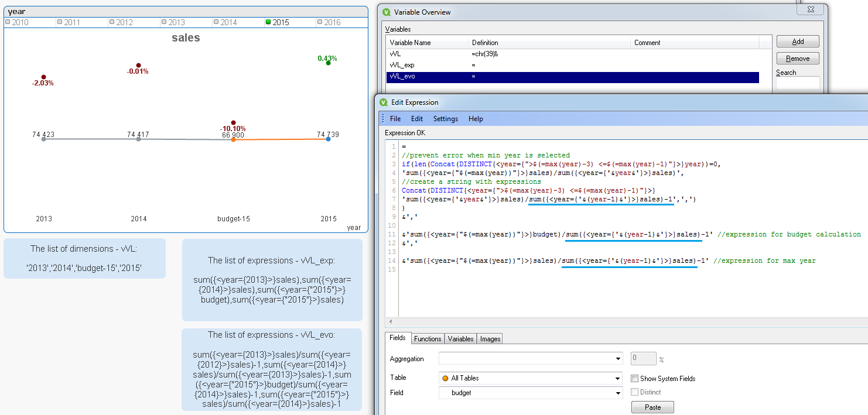Image resolution: width=868 pixels, height=415 pixels.
Task: Open the Settings menu in Edit Expression
Action: click(x=445, y=119)
